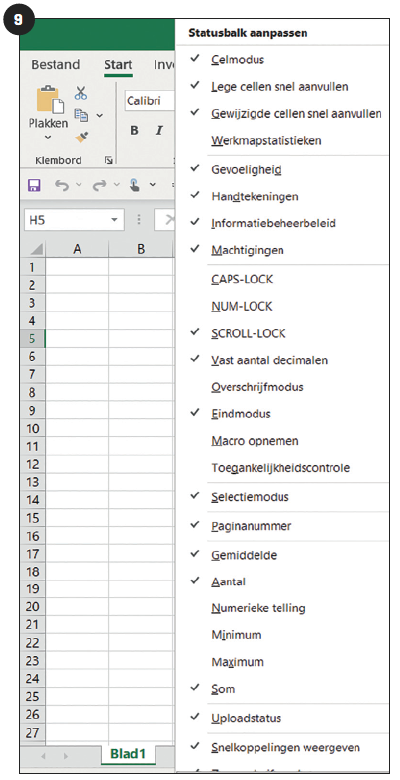Open the Bestand tab
The width and height of the screenshot is (400, 780).
click(55, 65)
